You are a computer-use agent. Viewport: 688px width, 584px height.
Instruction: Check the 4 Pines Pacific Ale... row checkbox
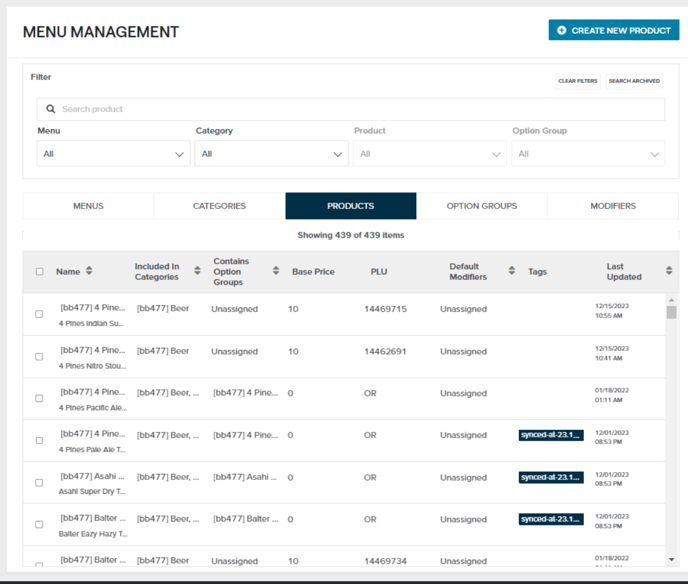(39, 398)
